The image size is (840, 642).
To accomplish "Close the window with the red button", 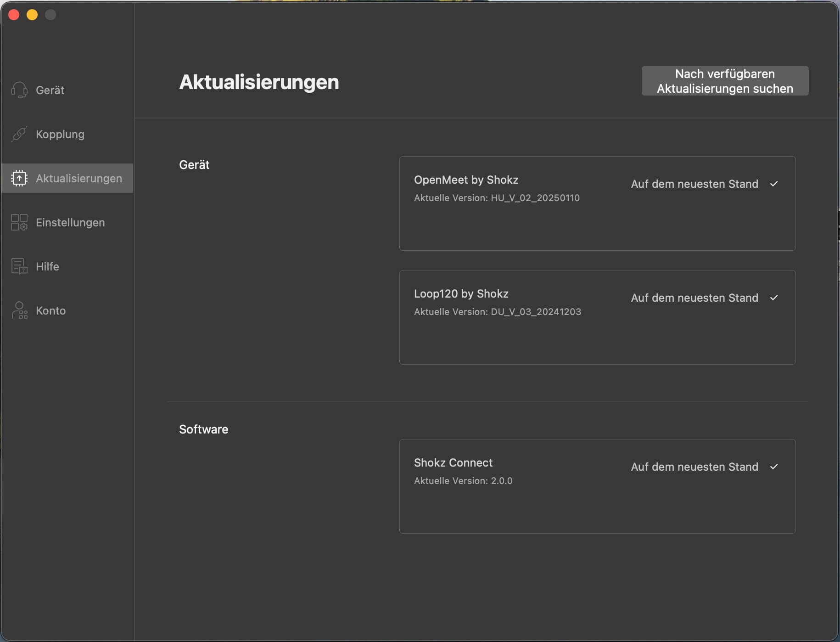I will coord(14,15).
